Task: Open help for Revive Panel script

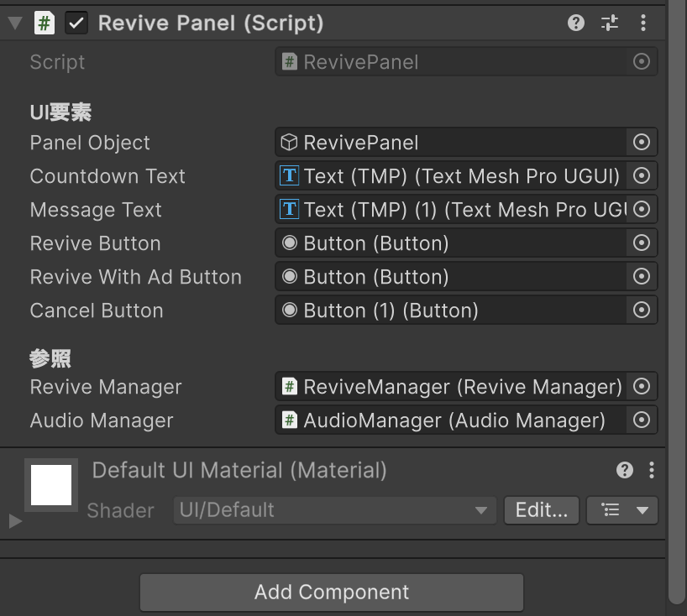Action: pyautogui.click(x=576, y=23)
